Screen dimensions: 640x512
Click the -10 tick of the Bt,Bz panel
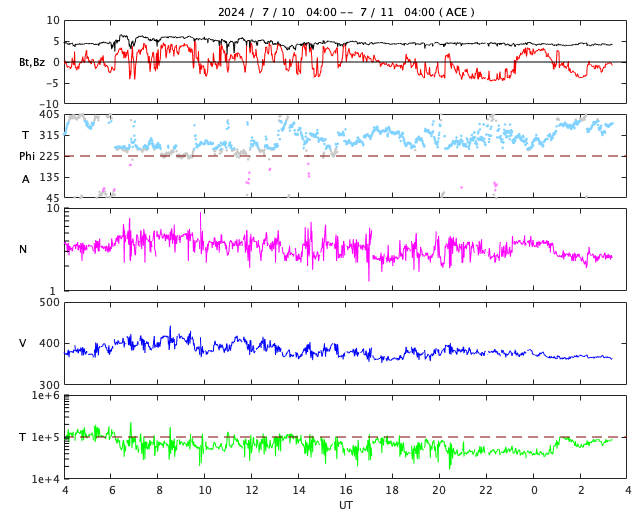[49, 105]
